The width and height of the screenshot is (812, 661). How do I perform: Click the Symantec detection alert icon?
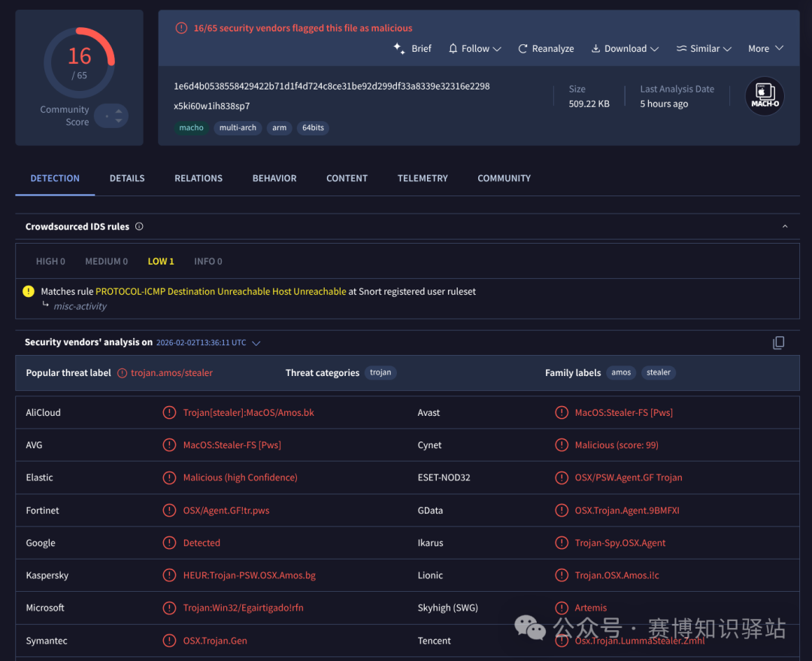coord(169,640)
